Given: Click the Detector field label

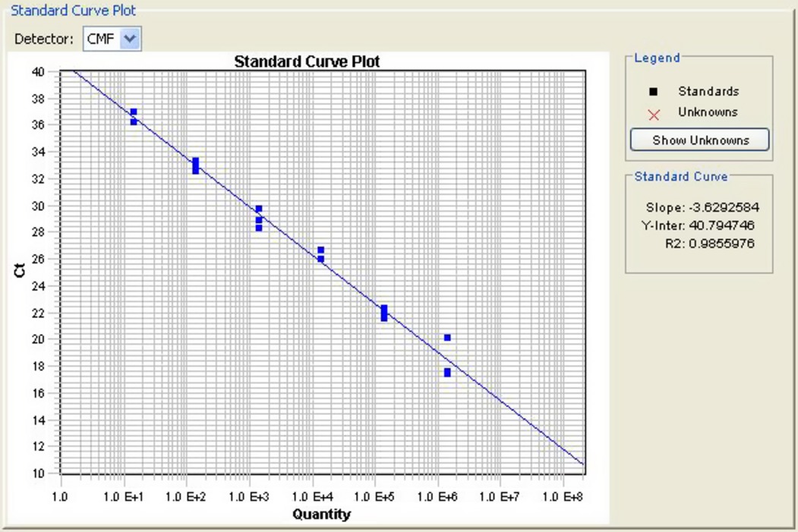Looking at the screenshot, I should 44,39.
